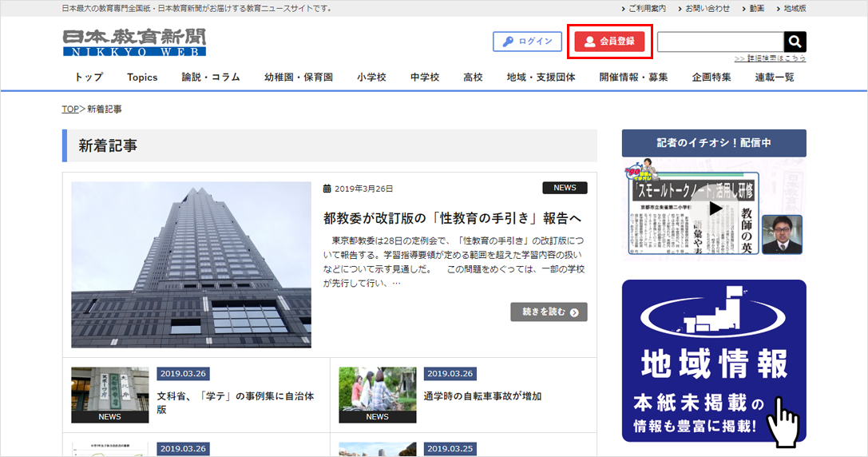The height and width of the screenshot is (457, 868).
Task: Go to the 小学校 section
Action: tap(371, 77)
